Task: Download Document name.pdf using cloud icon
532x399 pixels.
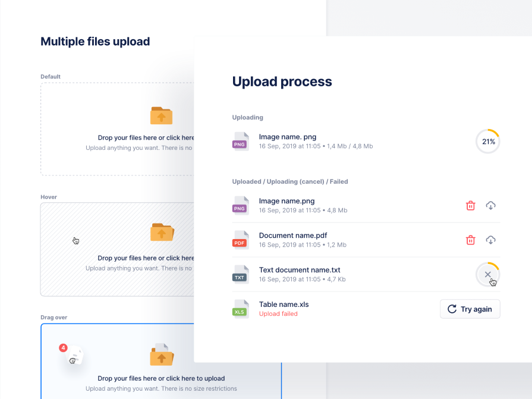Action: tap(491, 240)
